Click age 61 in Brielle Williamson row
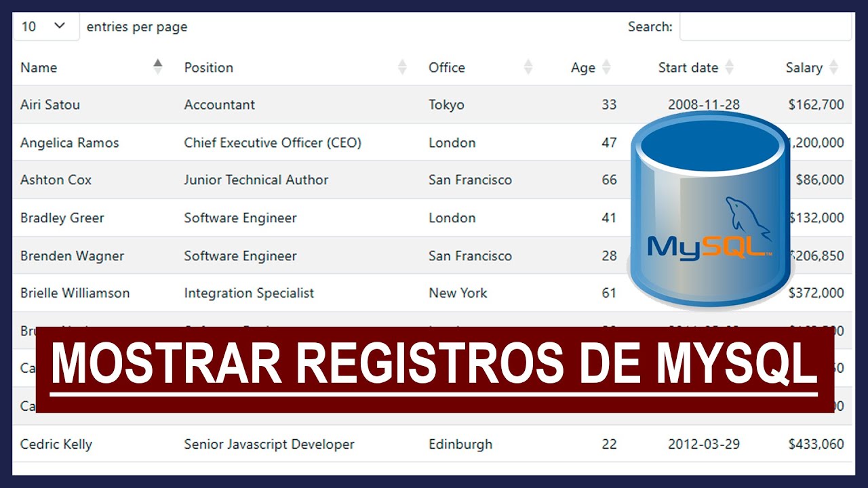 coord(609,293)
